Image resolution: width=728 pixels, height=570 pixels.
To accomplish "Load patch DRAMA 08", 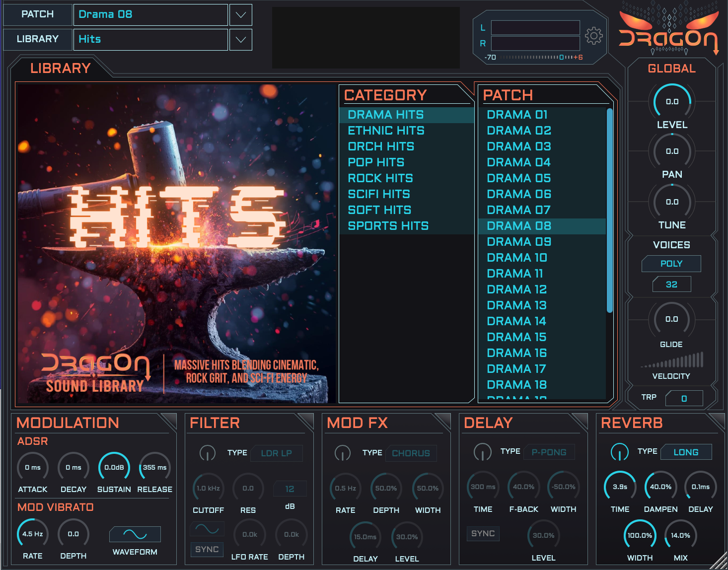I will point(542,226).
